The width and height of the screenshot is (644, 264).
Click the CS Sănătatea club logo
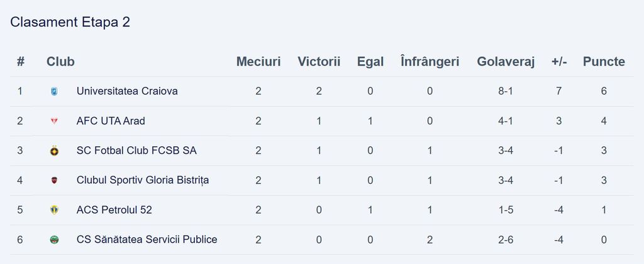[54, 239]
